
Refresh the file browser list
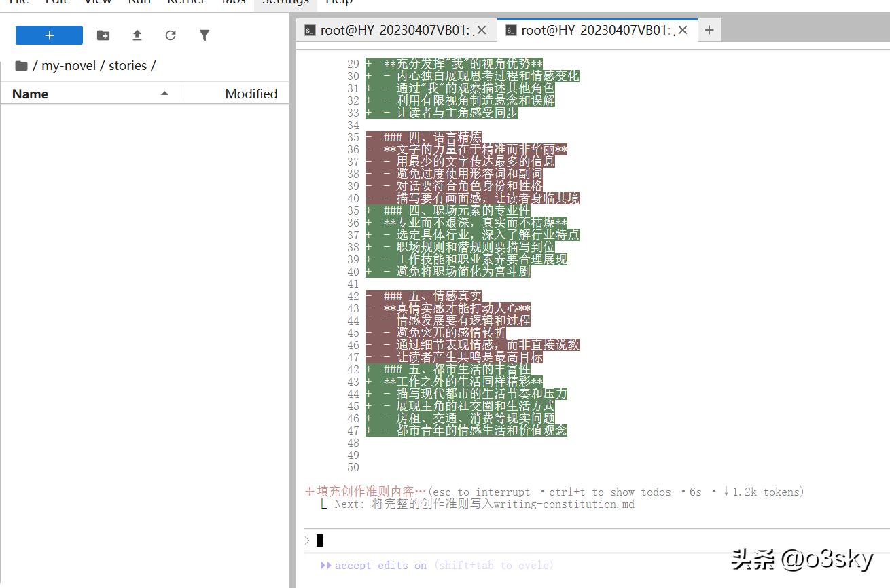[x=171, y=35]
